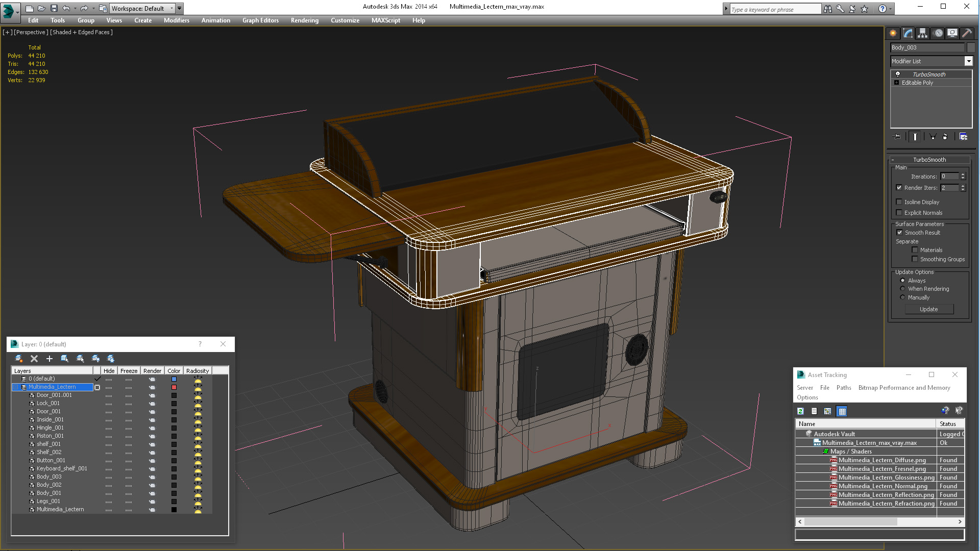Viewport: 980px width, 551px height.
Task: Open the MAXScript menu
Action: pos(385,20)
